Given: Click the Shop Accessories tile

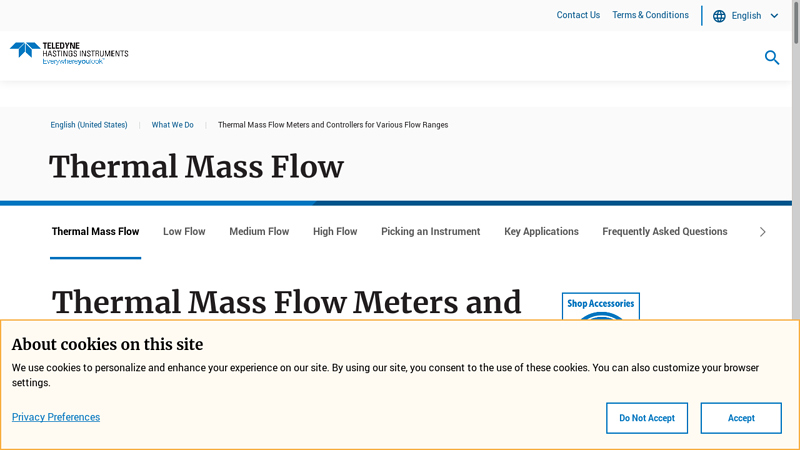Looking at the screenshot, I should 601,306.
